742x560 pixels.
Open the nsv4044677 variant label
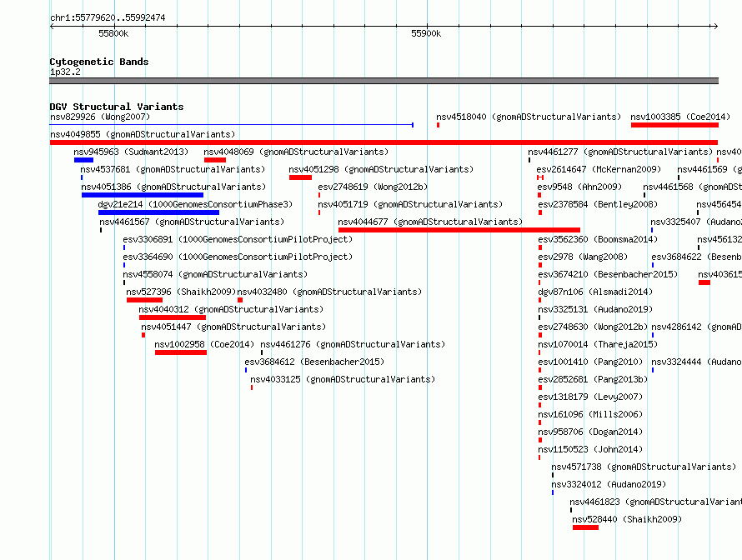(x=430, y=222)
